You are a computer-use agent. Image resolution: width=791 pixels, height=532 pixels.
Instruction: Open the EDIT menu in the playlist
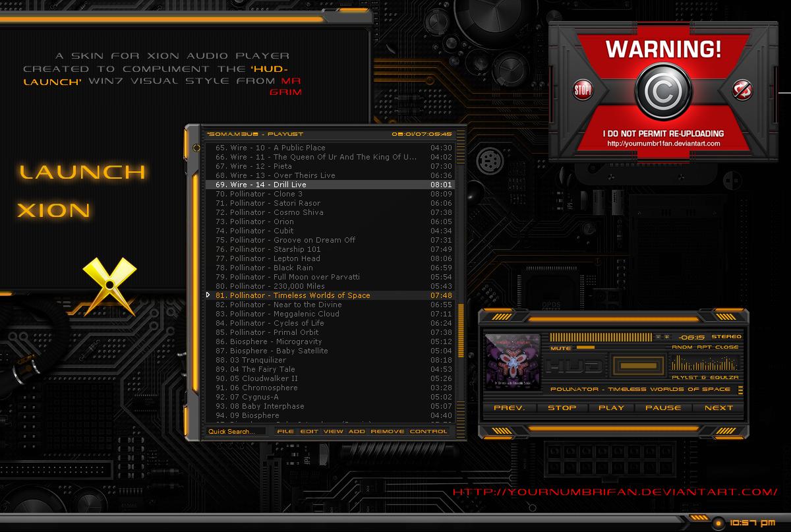tap(310, 431)
